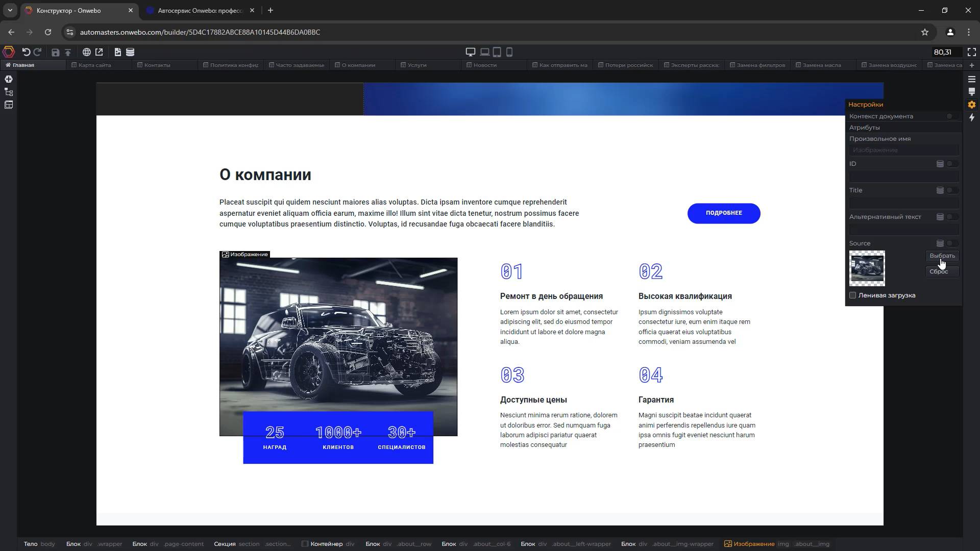Expand the 'Атрибуты' section in settings

pyautogui.click(x=865, y=128)
